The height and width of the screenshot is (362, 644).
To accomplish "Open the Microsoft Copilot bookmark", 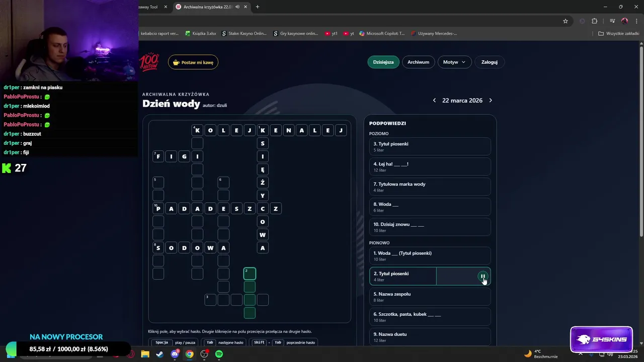I will [x=382, y=34].
